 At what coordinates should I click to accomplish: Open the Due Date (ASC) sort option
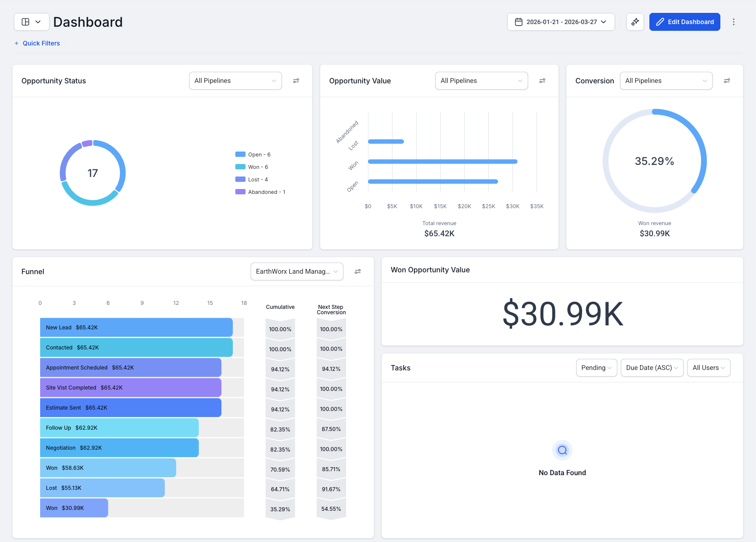click(x=652, y=368)
